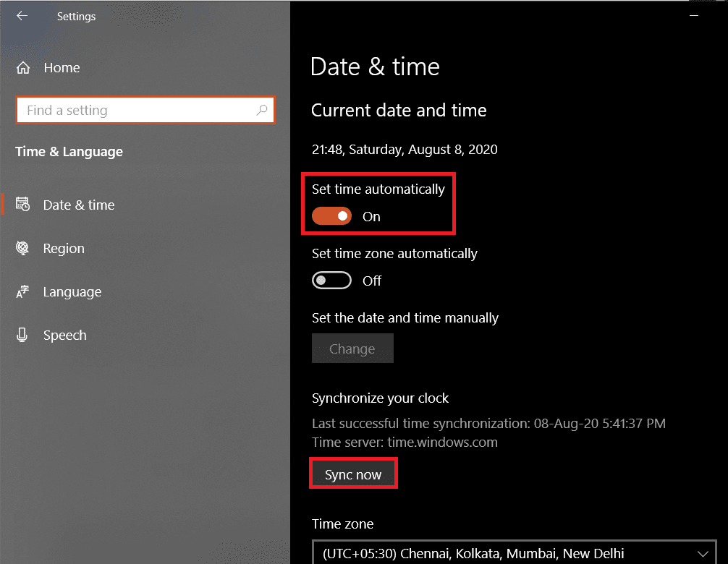Turn off Set time automatically switch
The width and height of the screenshot is (728, 564).
tap(331, 216)
